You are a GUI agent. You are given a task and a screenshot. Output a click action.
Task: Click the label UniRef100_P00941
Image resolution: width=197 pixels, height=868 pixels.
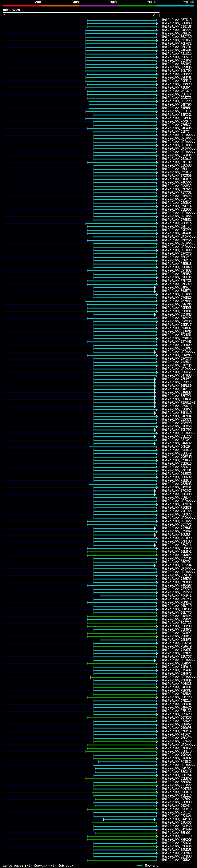[x=177, y=596]
